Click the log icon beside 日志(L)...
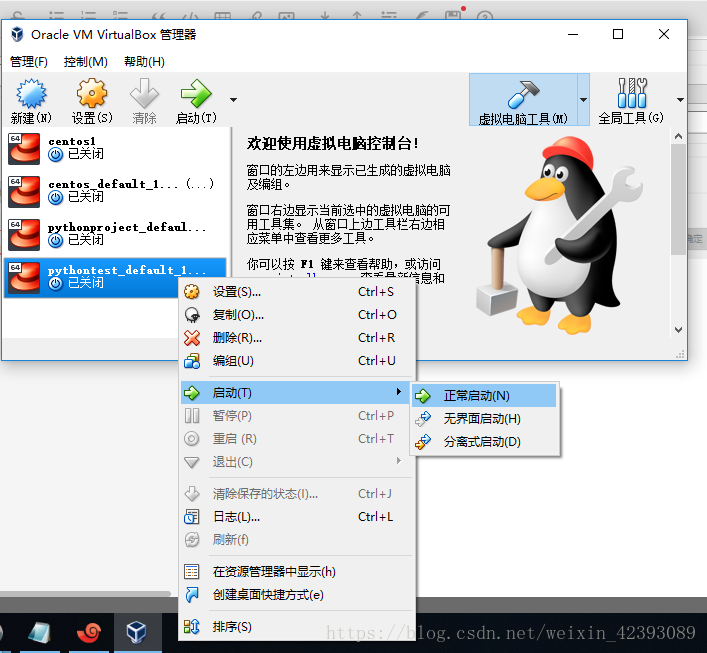The height and width of the screenshot is (653, 707). click(192, 517)
